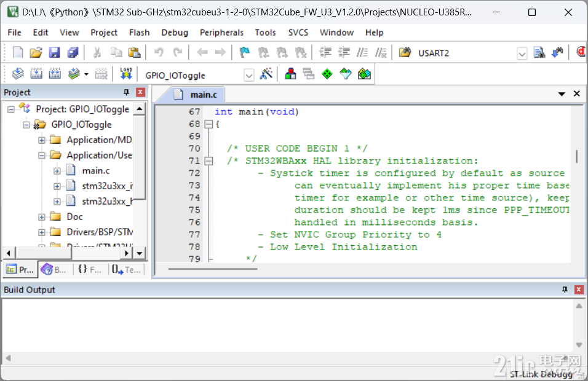Create a new file with the New icon

click(18, 52)
